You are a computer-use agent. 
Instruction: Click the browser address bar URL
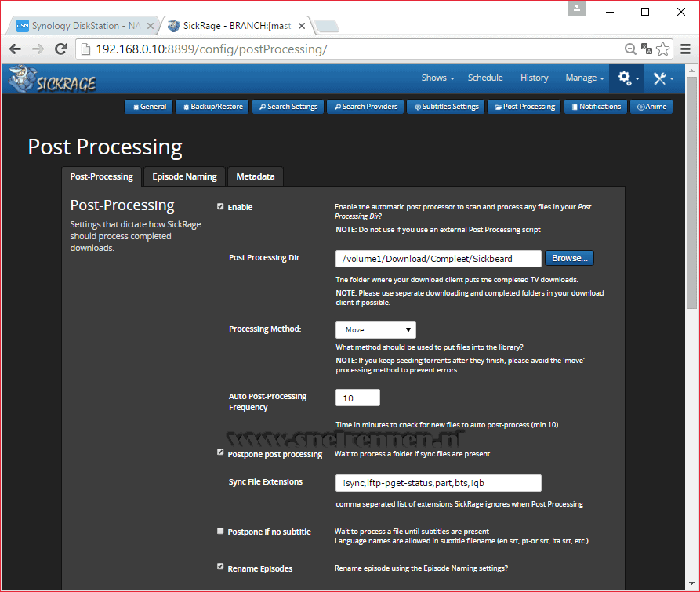point(212,49)
